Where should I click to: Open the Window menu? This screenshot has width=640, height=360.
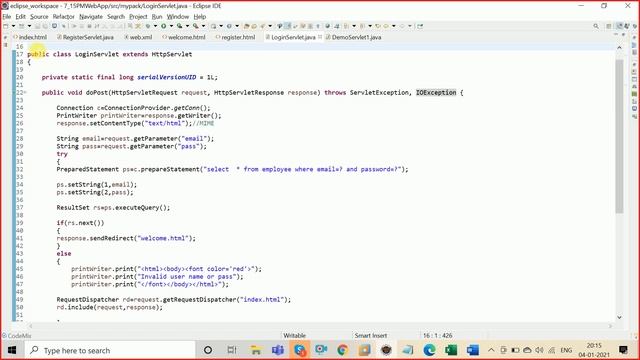(178, 17)
